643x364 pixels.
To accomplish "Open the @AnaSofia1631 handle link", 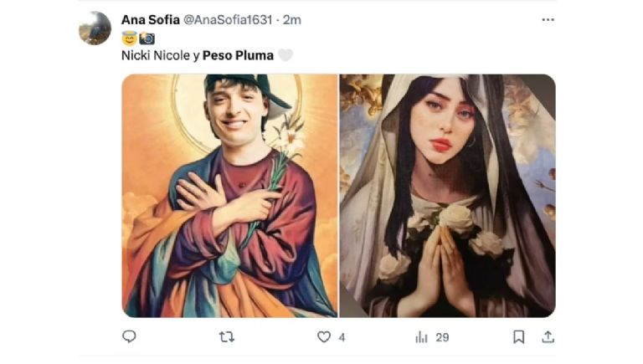I will 228,20.
